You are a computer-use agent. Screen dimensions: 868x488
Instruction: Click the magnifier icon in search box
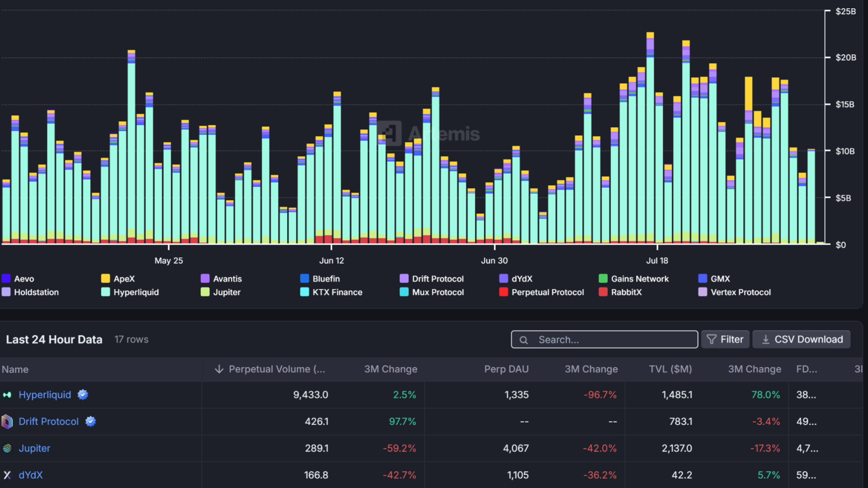click(x=524, y=340)
